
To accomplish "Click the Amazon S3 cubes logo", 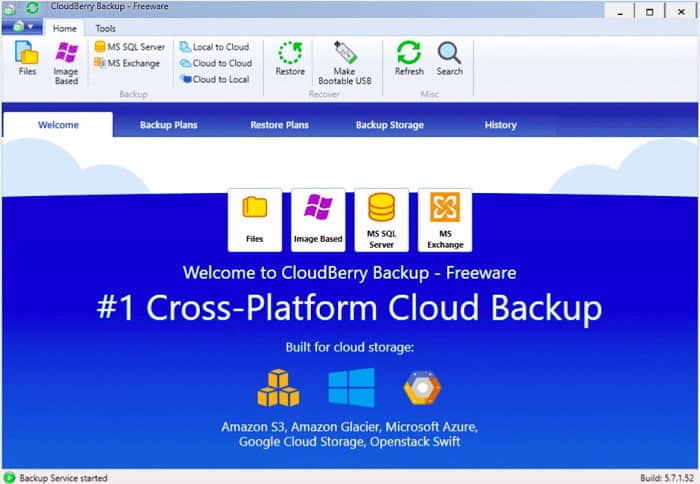I will (x=279, y=388).
